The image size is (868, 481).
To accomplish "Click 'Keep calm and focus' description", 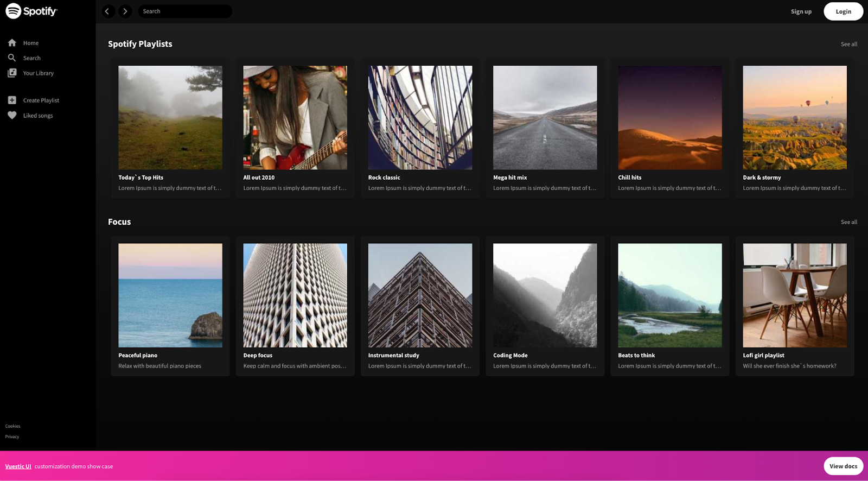I will pos(295,366).
